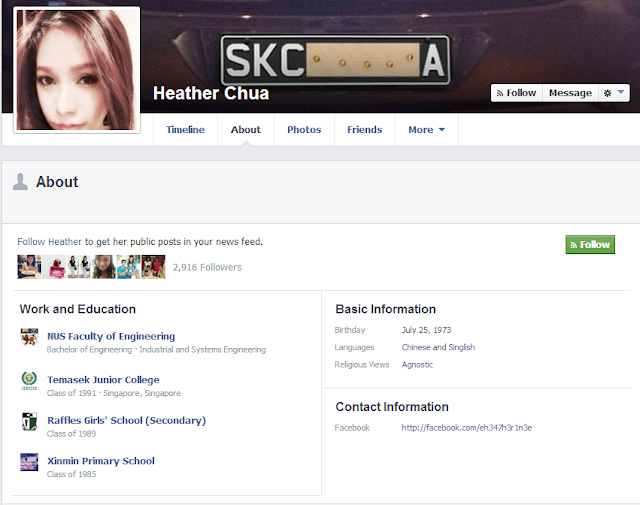The image size is (640, 505).
Task: Open the sixth follower thumbnail
Action: pos(153,267)
